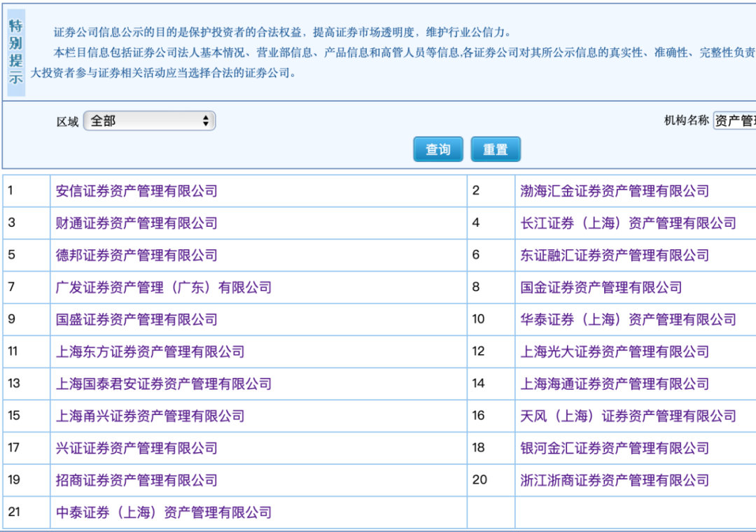Open 国金证券资产管理有限公司 link
Screen dimensions: 756x532
point(601,288)
